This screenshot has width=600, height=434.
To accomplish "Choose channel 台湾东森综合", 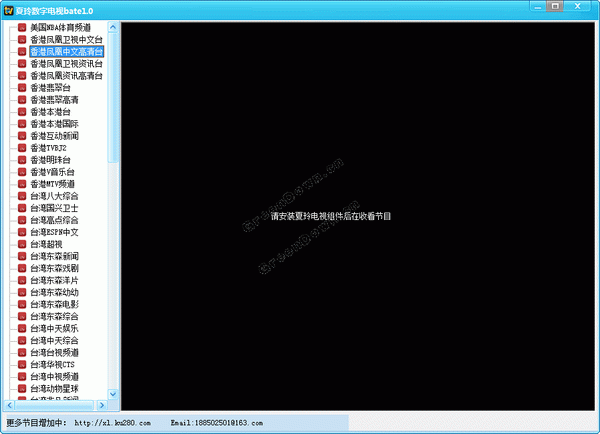I will (x=54, y=317).
